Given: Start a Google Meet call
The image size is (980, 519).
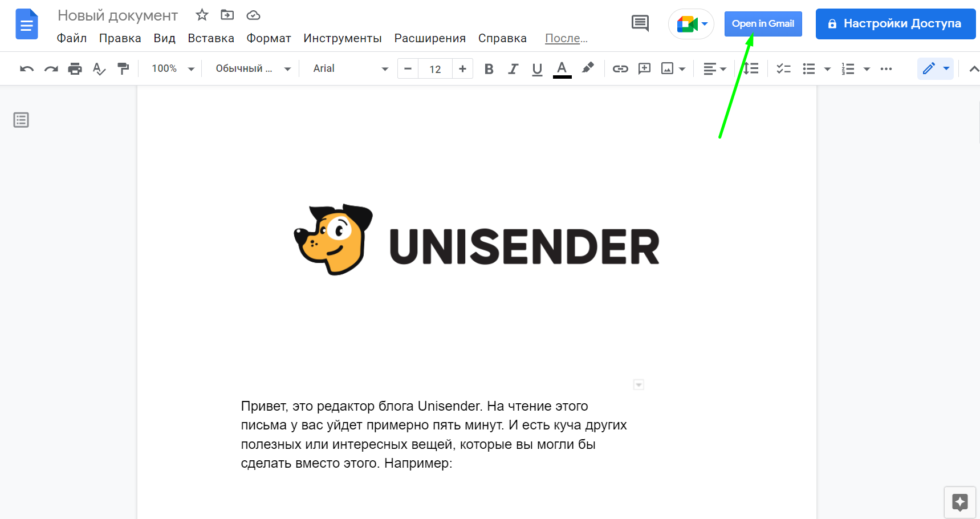Looking at the screenshot, I should [691, 24].
